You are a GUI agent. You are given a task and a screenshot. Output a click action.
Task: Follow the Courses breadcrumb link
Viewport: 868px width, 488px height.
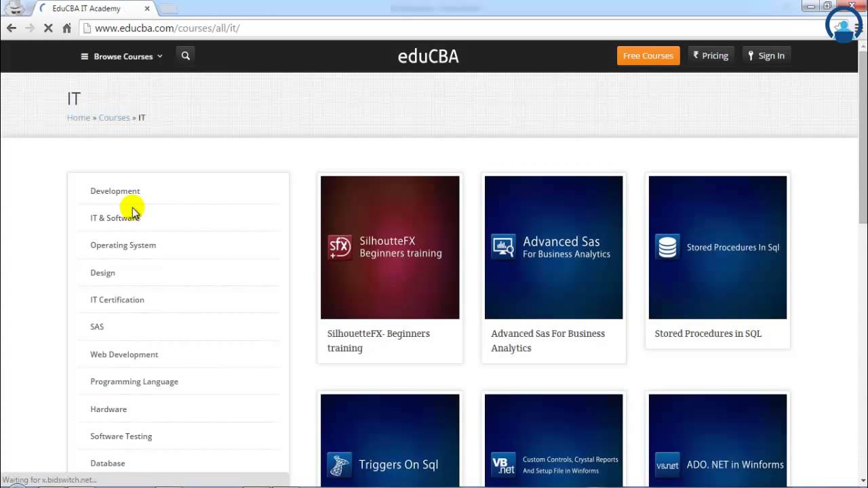coord(114,117)
